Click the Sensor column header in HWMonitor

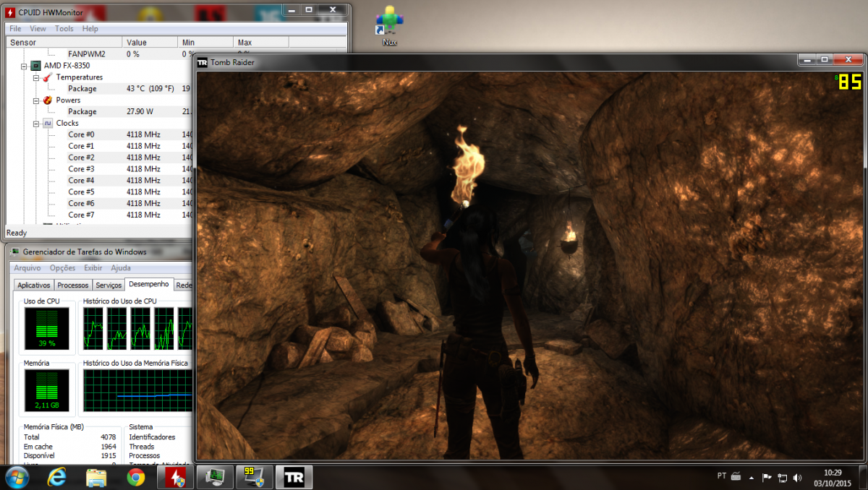(x=64, y=43)
